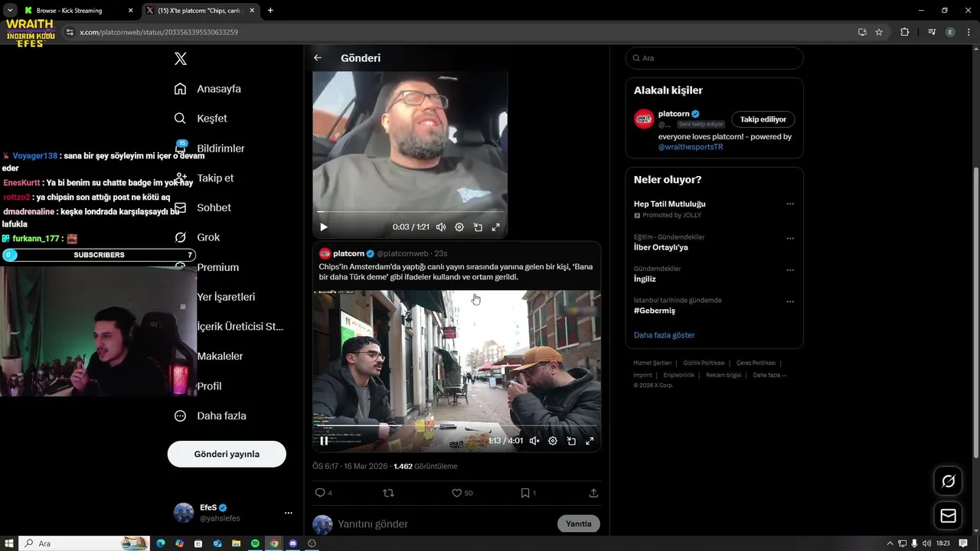Click the Yanıtla reply button

pyautogui.click(x=579, y=524)
